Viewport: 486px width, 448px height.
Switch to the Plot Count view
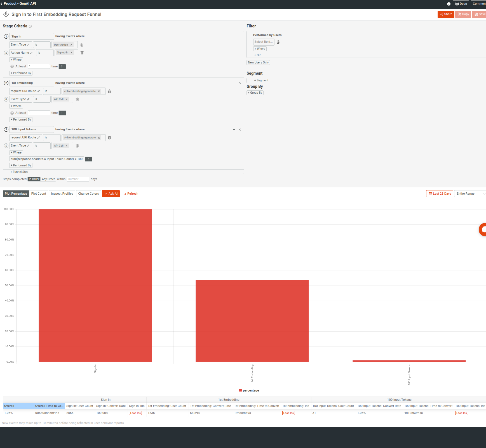(38, 194)
